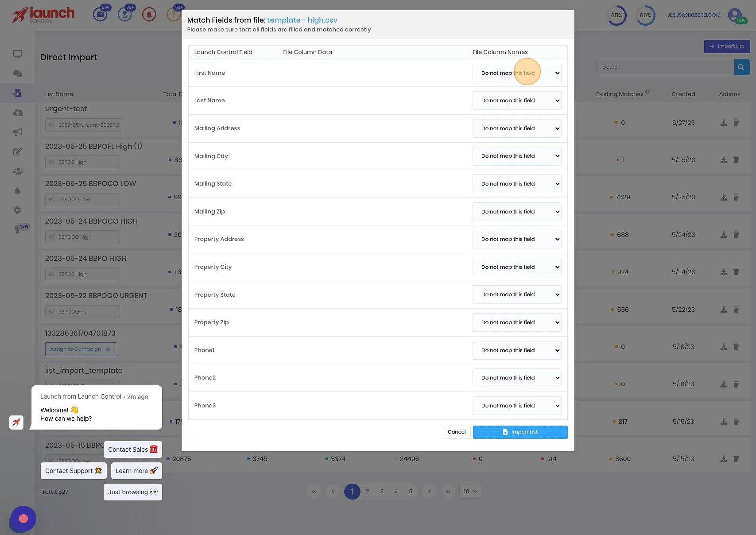Open the Phone2 mapping dropdown
This screenshot has height=535, width=756.
pos(517,378)
